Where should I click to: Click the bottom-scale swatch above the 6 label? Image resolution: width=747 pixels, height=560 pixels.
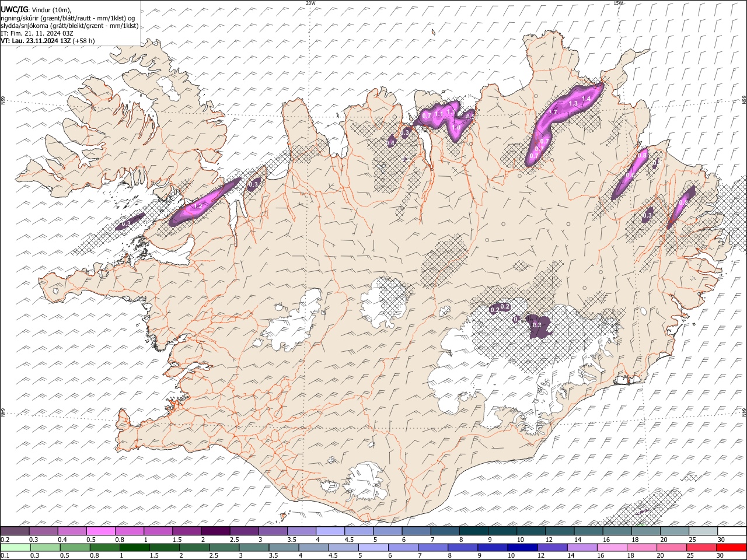click(403, 547)
